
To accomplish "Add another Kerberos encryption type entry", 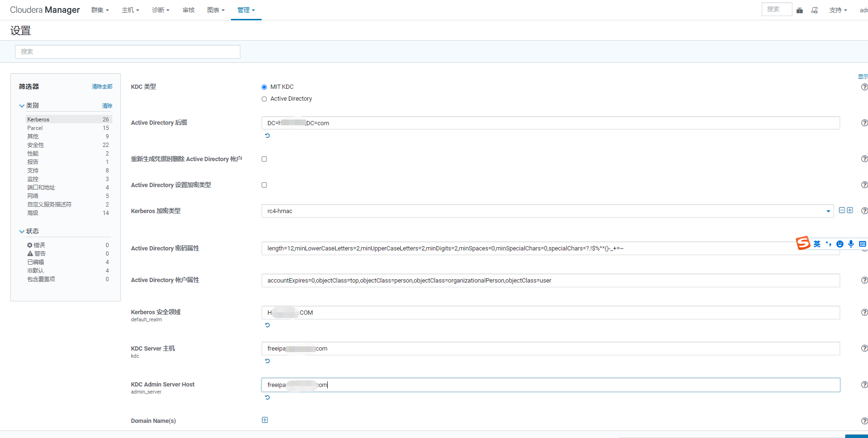I will coord(850,210).
